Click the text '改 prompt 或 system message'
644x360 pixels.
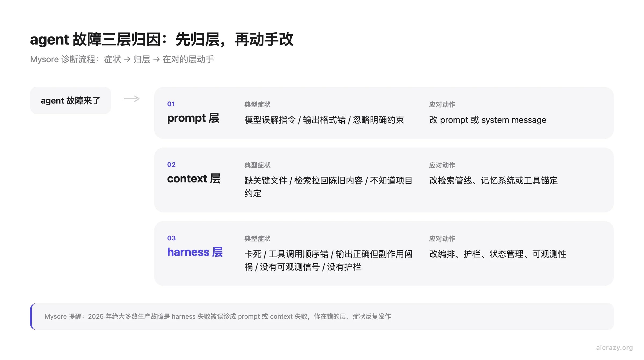(488, 120)
